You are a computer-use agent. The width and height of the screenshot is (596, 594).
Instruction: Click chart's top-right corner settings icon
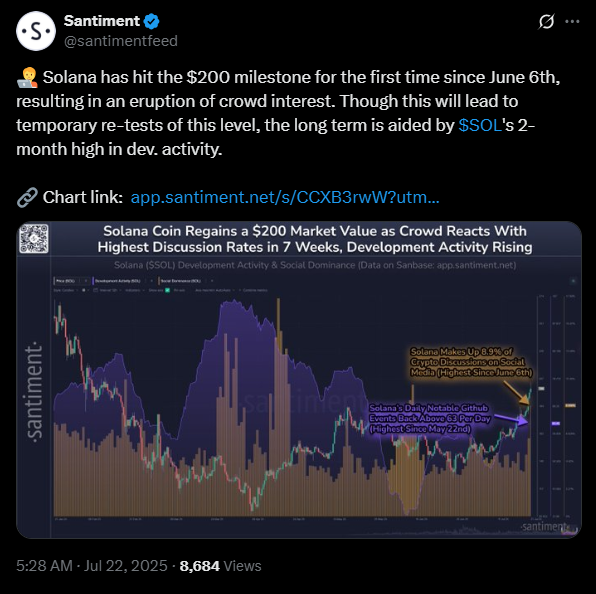(x=573, y=281)
